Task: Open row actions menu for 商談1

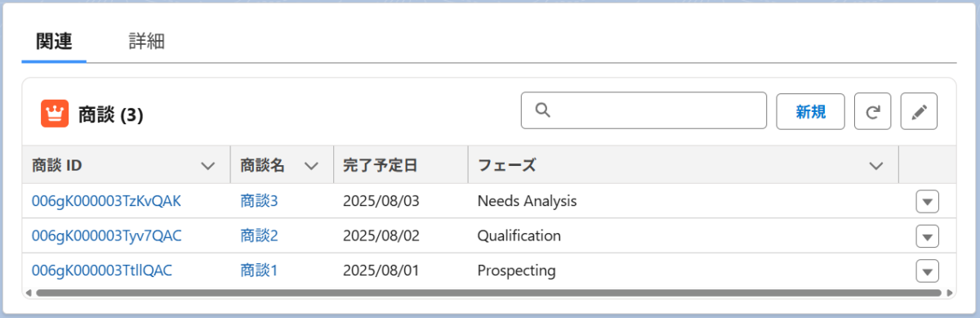Action: point(927,271)
